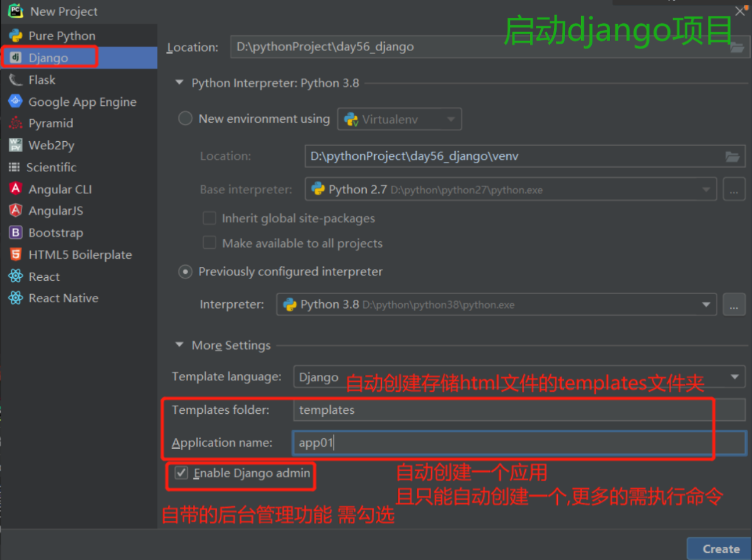Click the Angular CLI red shield icon
The image size is (752, 560).
pyautogui.click(x=15, y=188)
